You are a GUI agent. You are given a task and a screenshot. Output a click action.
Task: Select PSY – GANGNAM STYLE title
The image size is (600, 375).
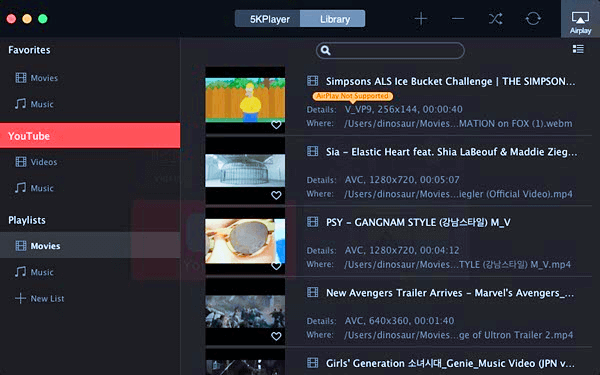[418, 222]
